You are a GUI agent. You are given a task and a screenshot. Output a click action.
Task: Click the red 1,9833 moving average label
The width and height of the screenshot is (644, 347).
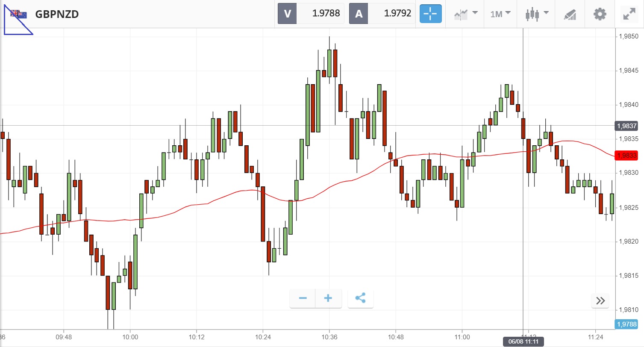pos(626,156)
